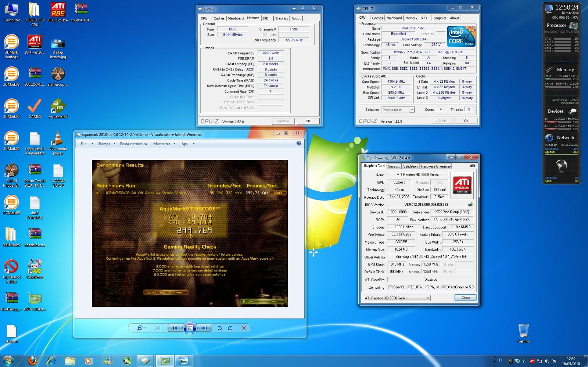Open Windows Media Player on taskbar

pyautogui.click(x=89, y=361)
